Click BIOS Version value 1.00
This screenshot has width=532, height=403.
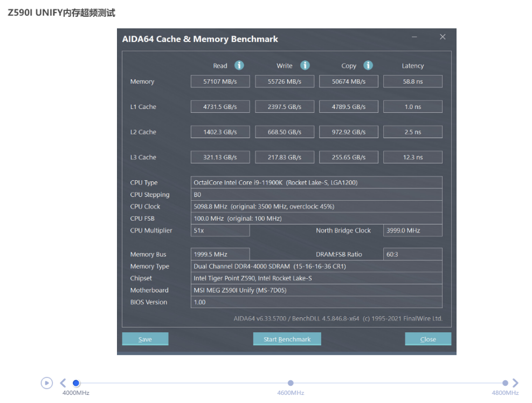coord(316,302)
